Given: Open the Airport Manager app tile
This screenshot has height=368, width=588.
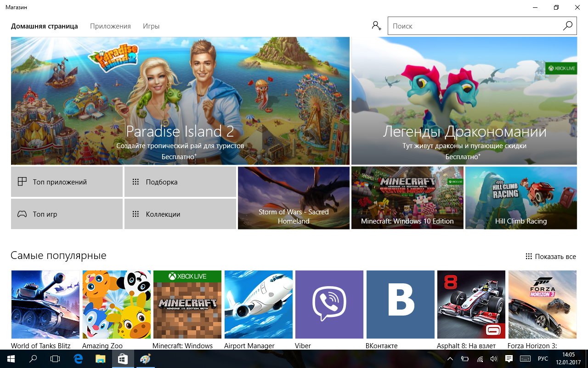Looking at the screenshot, I should tap(259, 310).
